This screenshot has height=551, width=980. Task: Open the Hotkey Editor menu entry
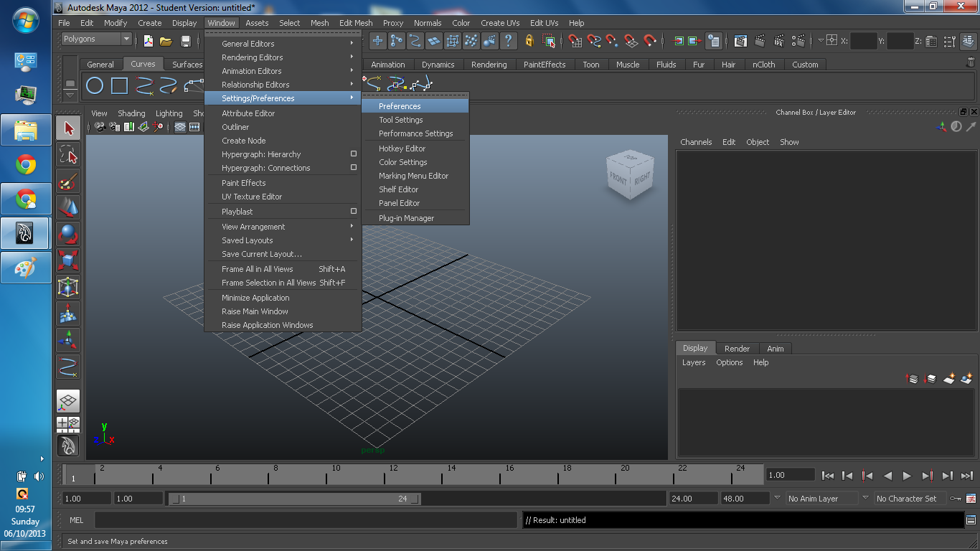point(415,149)
